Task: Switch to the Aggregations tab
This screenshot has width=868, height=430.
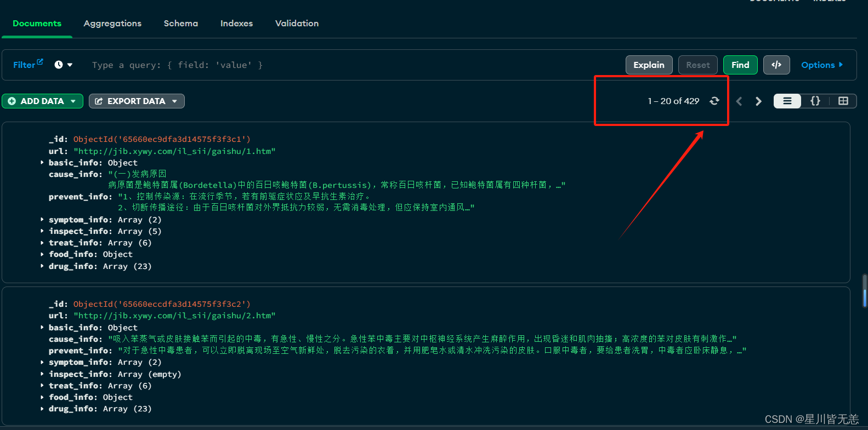Action: tap(112, 24)
